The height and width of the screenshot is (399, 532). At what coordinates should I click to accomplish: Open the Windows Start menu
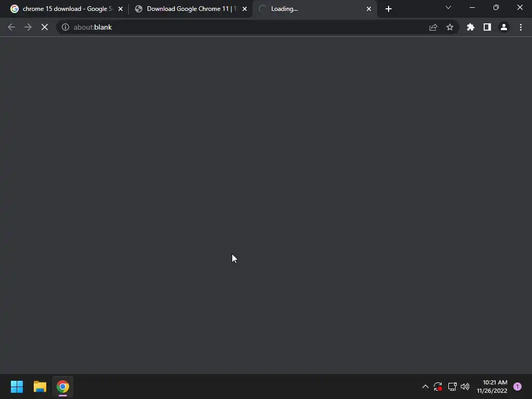[x=17, y=387]
